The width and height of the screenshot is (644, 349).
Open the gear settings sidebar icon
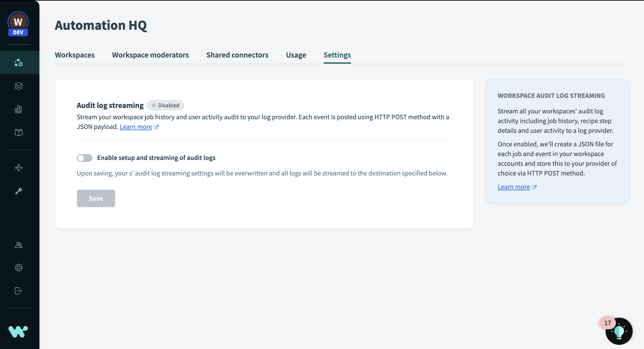19,268
